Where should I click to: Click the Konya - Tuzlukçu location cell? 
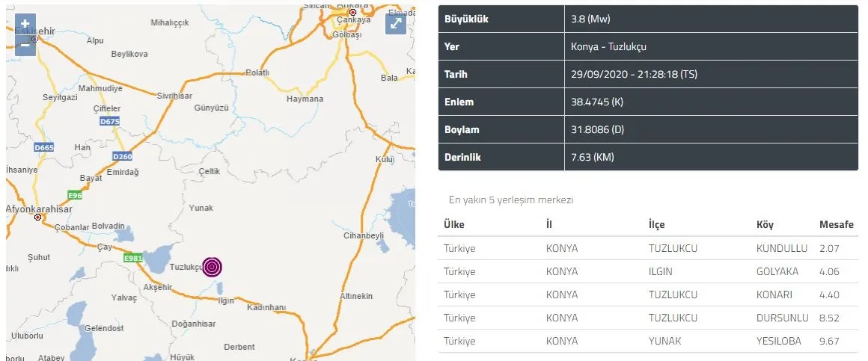pos(608,46)
